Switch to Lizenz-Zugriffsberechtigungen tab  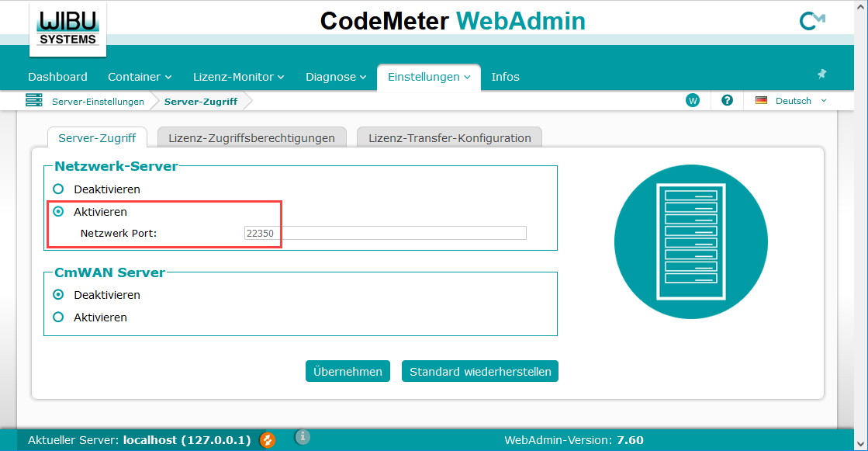click(251, 138)
